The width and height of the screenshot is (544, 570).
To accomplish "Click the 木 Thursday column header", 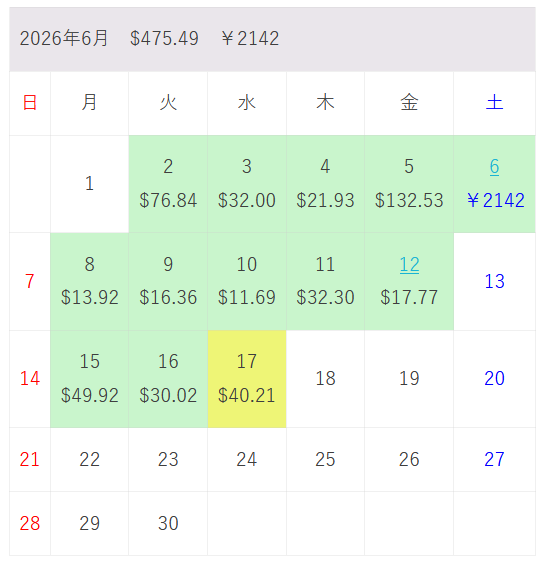I will pos(325,103).
